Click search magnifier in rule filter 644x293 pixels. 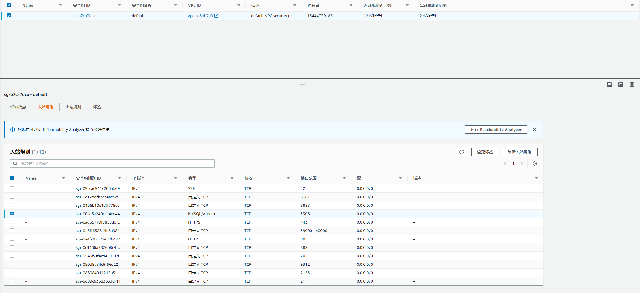15,163
